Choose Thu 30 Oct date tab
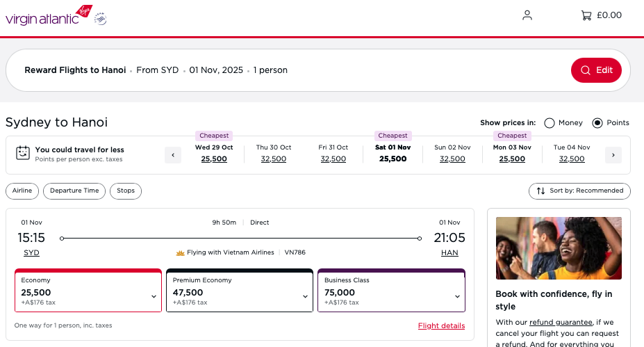 coord(274,153)
